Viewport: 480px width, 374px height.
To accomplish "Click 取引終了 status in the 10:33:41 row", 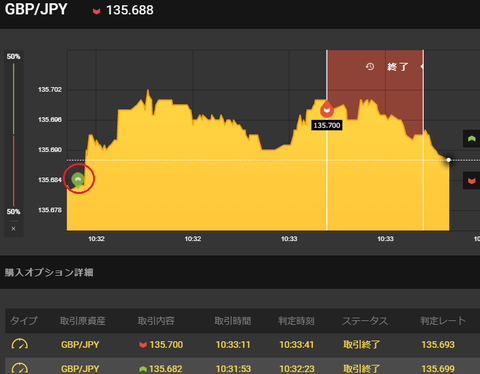I will click(362, 344).
